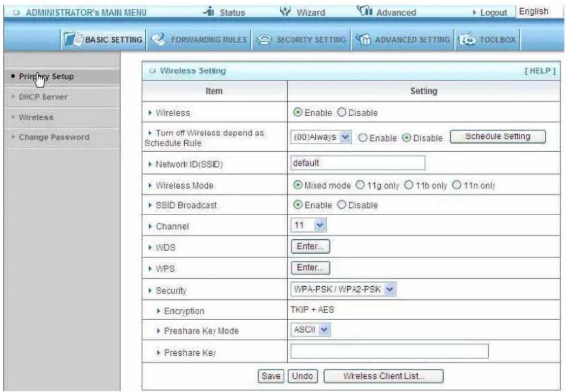Click the Forwarding Rules icon
This screenshot has height=392, width=566.
[x=158, y=39]
